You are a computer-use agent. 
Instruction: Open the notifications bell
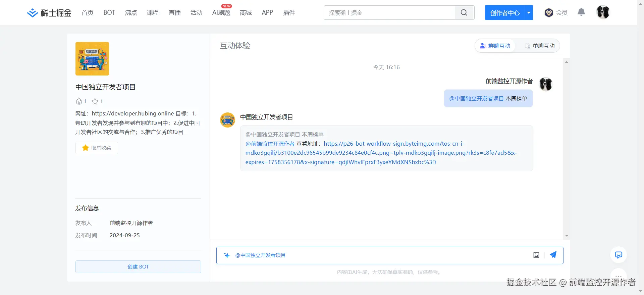pos(581,12)
